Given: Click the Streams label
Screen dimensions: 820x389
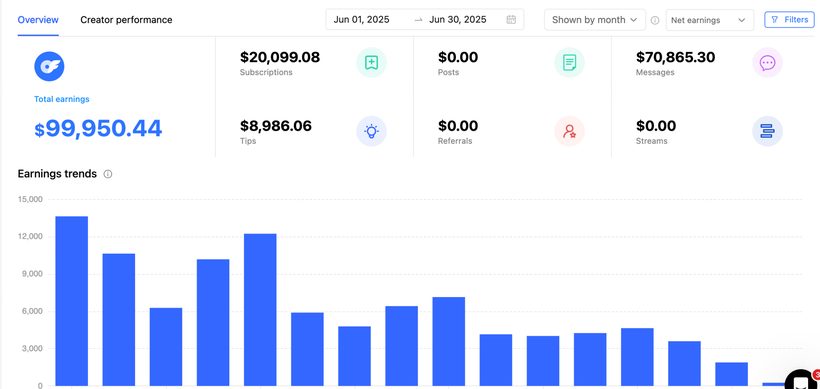Looking at the screenshot, I should (652, 141).
